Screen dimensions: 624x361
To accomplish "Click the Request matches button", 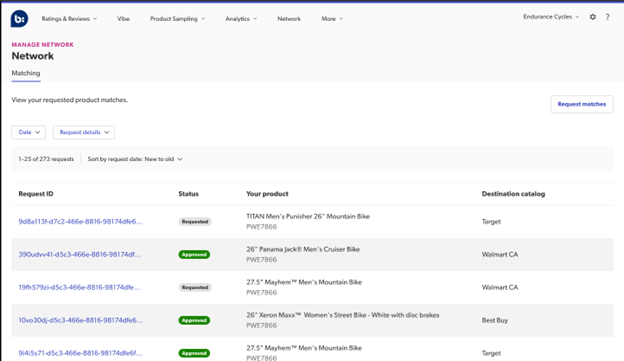I will tap(582, 104).
